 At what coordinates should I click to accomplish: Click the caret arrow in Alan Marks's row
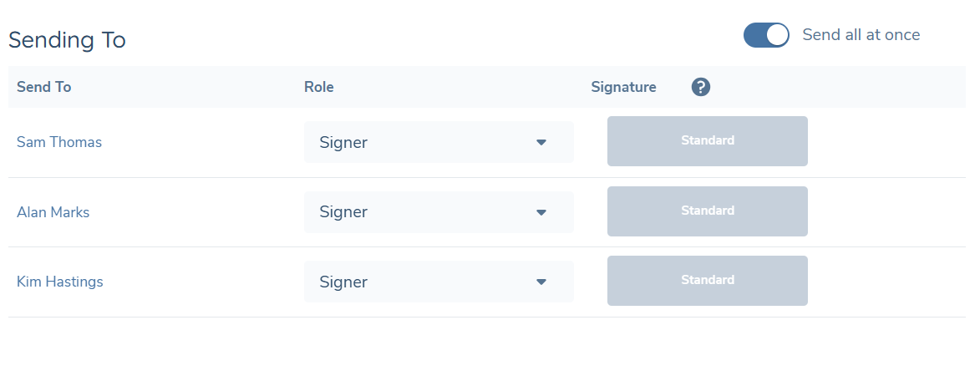[541, 212]
